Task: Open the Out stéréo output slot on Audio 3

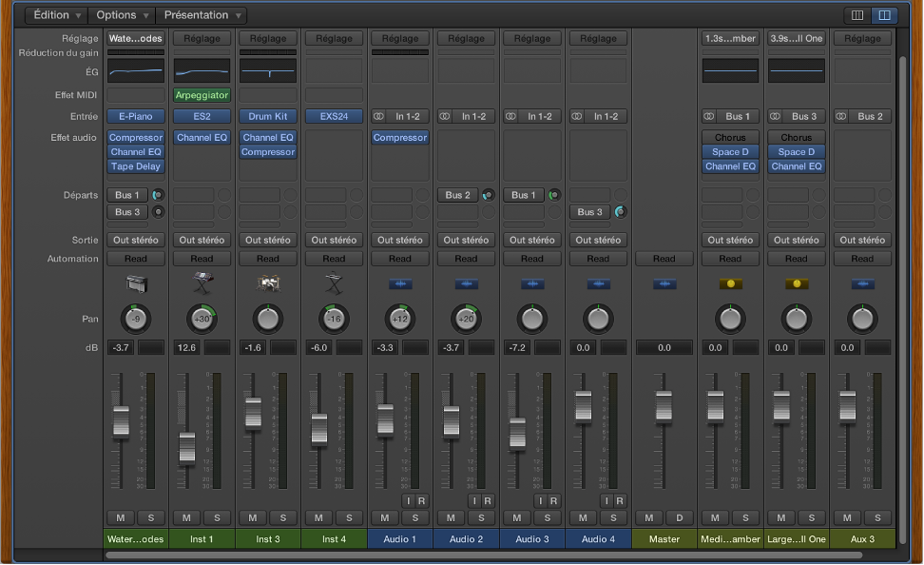Action: 531,239
